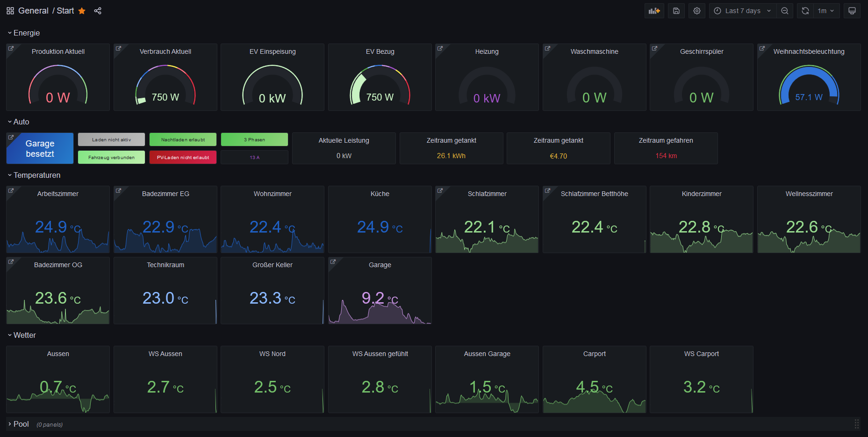
Task: Open link icon on Arbeitszimmer panel
Action: (11, 190)
